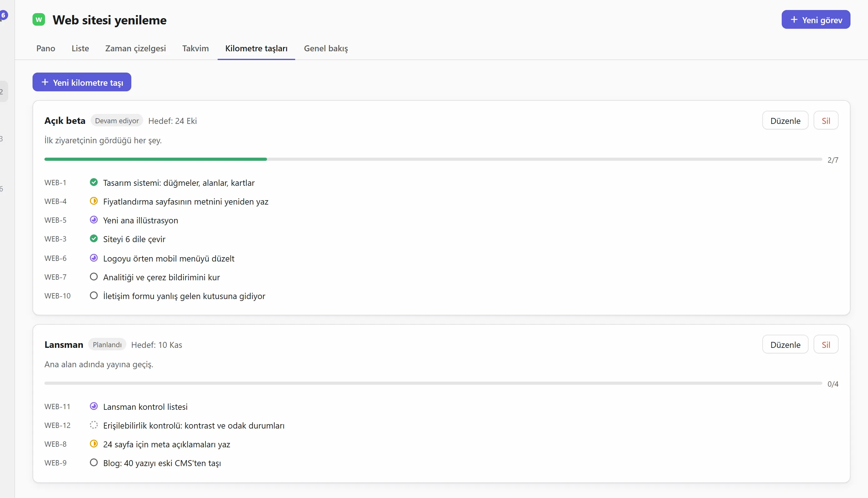Click Düzenle for Açık beta milestone

[785, 121]
